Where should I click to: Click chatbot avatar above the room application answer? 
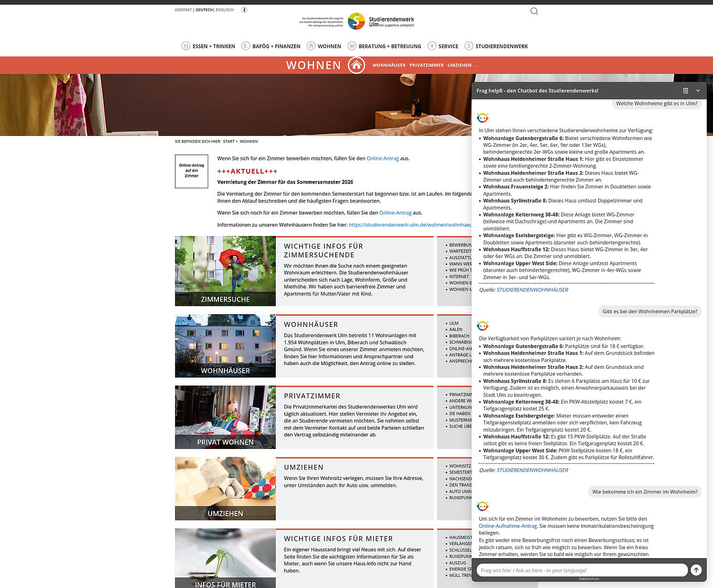483,506
